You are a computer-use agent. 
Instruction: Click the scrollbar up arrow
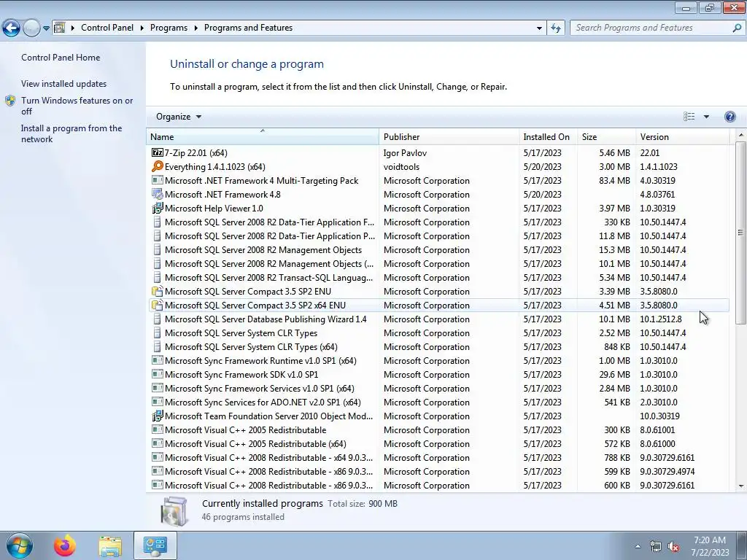740,135
